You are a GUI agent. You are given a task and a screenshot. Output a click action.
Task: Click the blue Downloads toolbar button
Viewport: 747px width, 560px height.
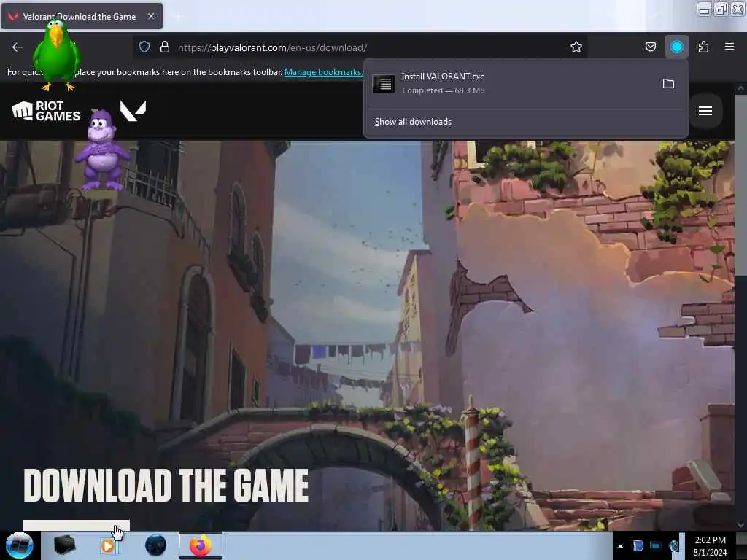click(676, 47)
